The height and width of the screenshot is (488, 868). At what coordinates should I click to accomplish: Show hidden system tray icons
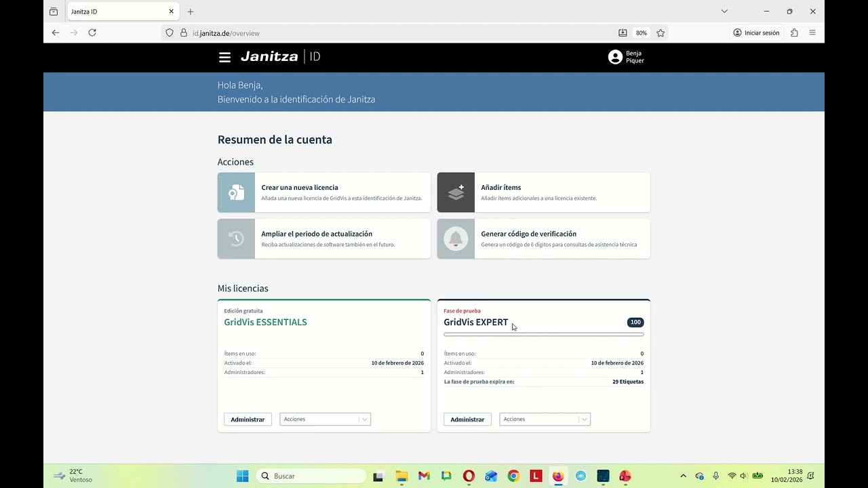pyautogui.click(x=683, y=476)
